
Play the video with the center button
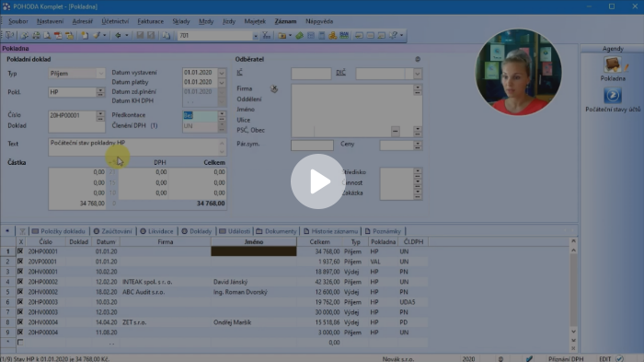(317, 181)
